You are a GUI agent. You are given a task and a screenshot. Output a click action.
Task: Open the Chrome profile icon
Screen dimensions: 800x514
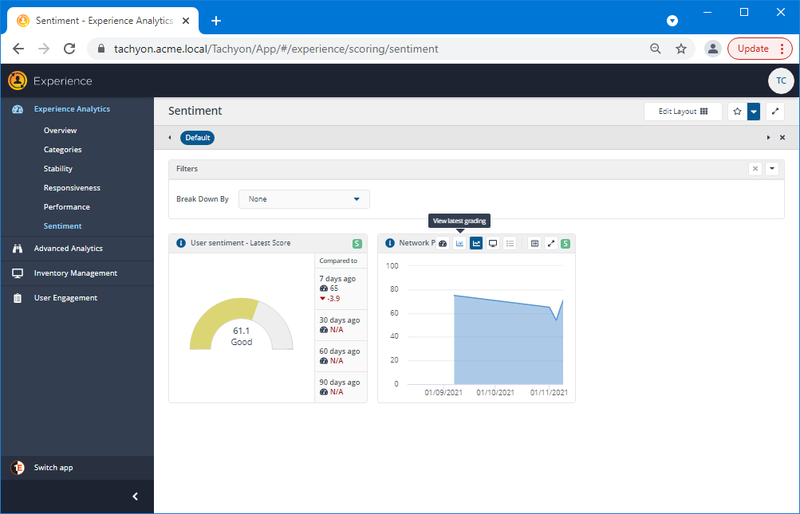[713, 49]
